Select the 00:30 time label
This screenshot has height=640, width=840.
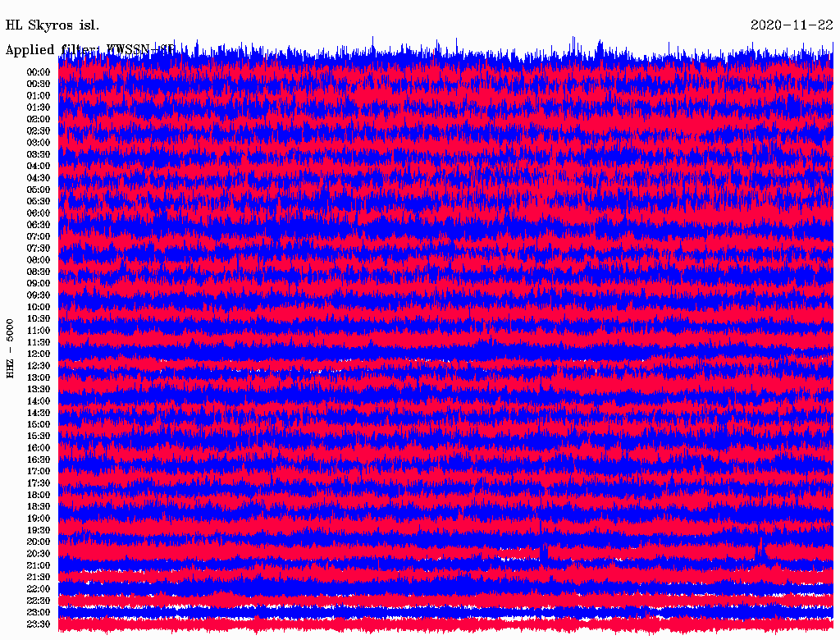coord(39,85)
